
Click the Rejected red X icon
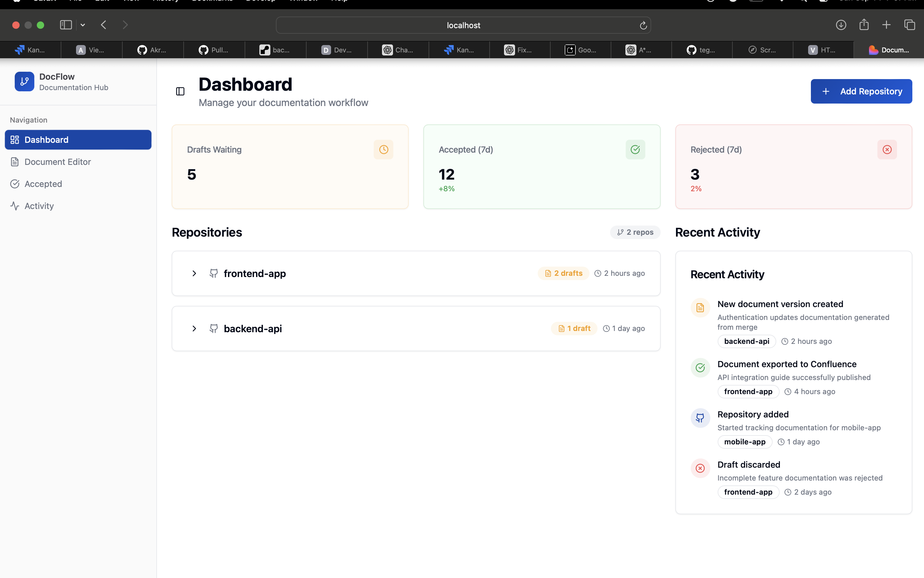(887, 150)
